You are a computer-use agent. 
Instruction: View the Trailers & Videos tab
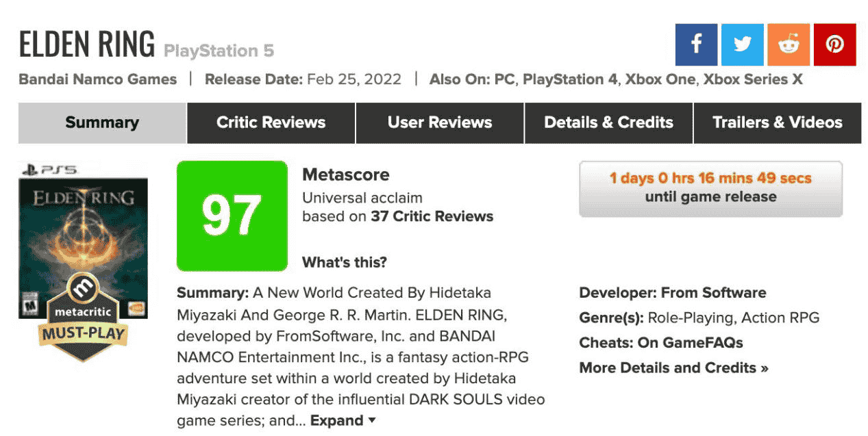[777, 123]
